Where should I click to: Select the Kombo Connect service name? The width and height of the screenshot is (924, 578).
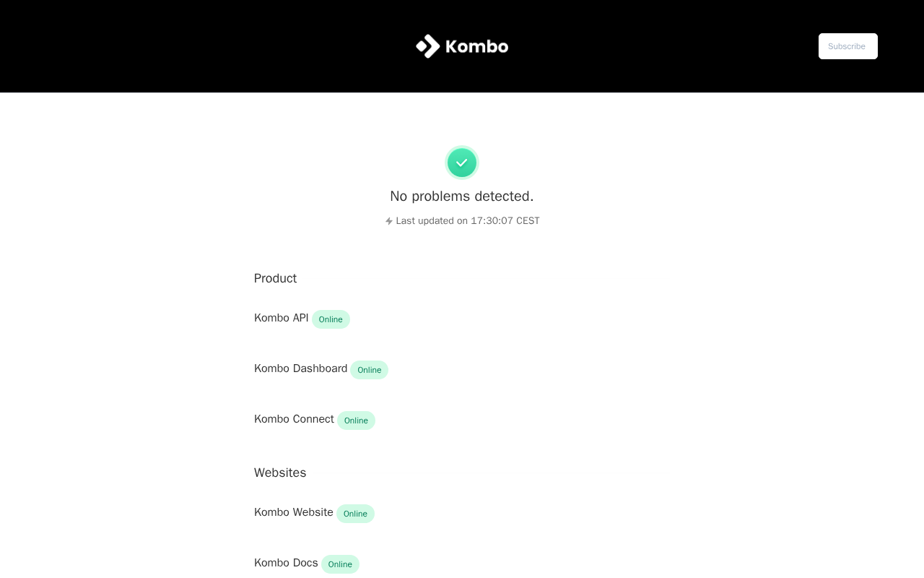pyautogui.click(x=294, y=419)
